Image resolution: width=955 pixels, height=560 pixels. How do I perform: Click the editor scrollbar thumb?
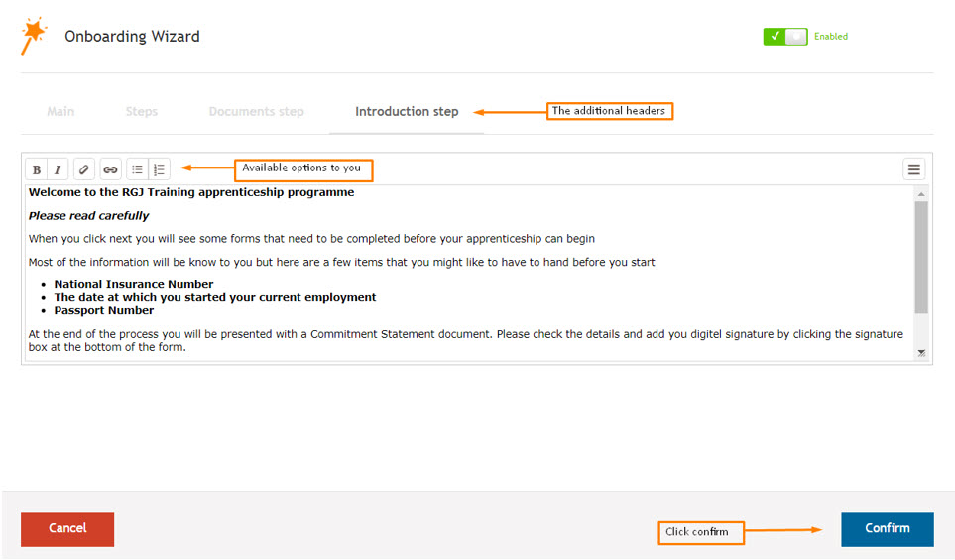click(921, 257)
